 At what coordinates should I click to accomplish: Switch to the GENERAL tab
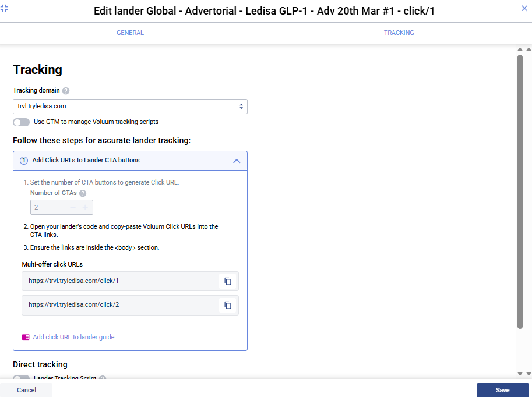130,33
